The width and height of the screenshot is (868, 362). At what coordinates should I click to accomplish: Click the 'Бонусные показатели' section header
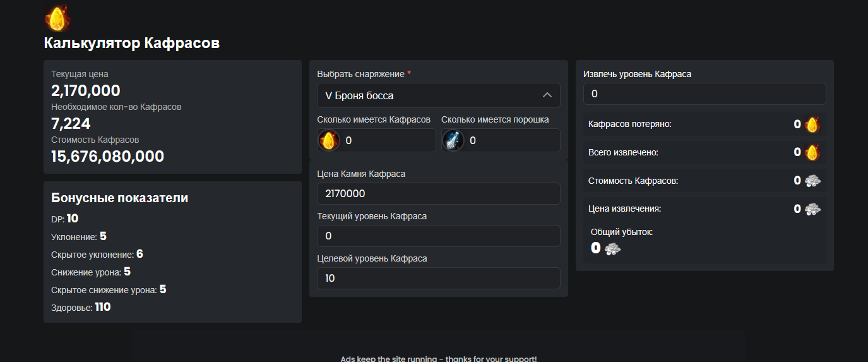[x=119, y=198]
